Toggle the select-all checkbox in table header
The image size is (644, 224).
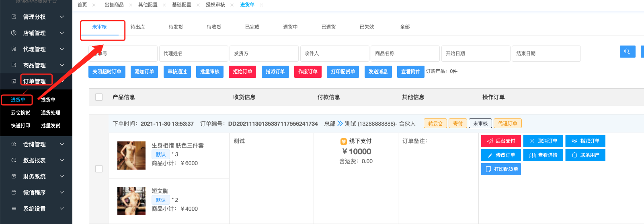point(99,97)
